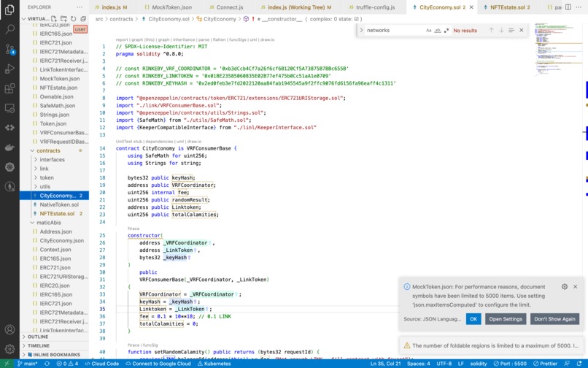
Task: Click the New Folder icon in Explorer
Action: [63, 18]
